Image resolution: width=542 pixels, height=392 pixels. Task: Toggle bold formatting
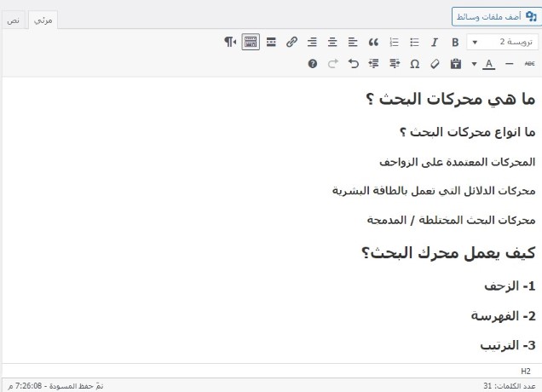coord(455,42)
